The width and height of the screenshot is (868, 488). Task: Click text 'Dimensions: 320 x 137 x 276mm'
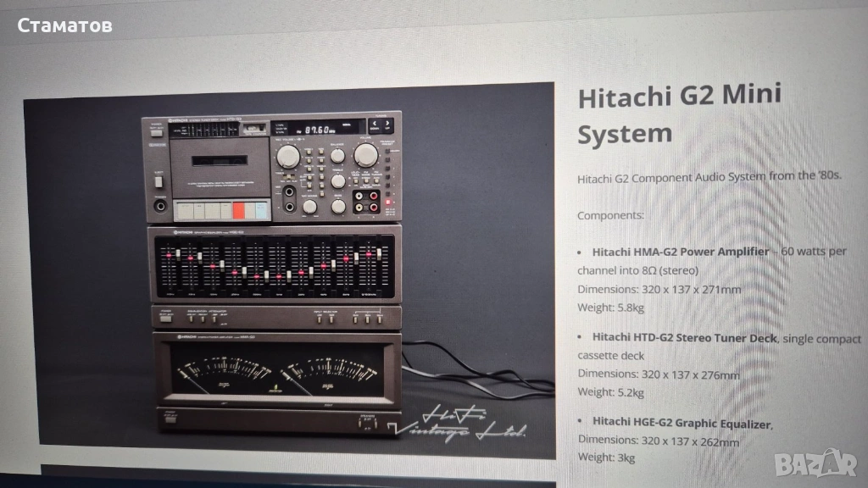[x=659, y=374]
